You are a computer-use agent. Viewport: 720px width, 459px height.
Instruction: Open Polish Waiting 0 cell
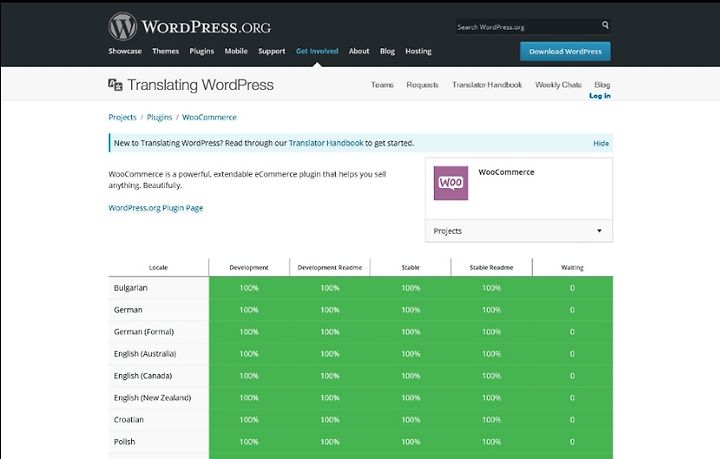click(572, 442)
